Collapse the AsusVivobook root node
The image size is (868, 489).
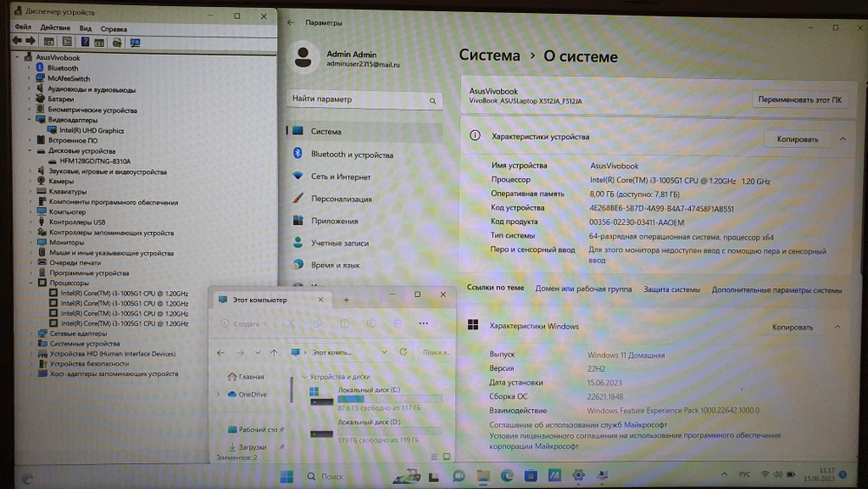[17, 57]
